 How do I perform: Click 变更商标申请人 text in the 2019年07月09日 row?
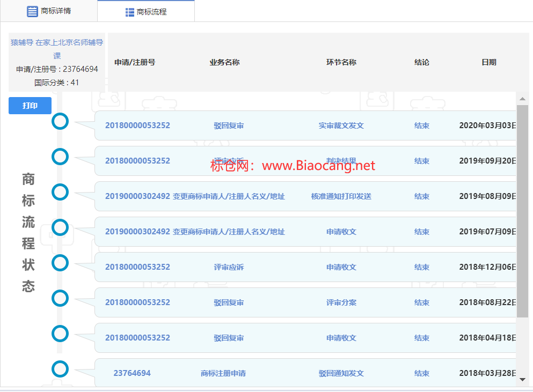point(229,232)
